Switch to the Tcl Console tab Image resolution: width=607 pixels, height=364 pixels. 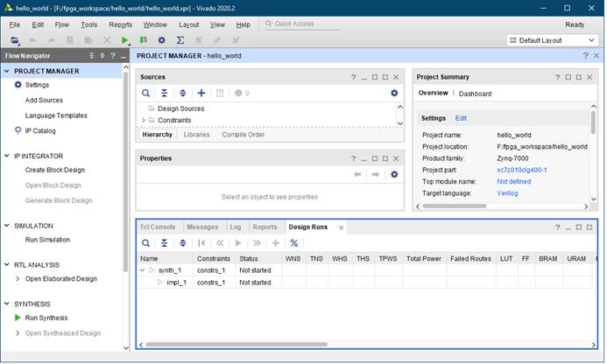[x=158, y=227]
